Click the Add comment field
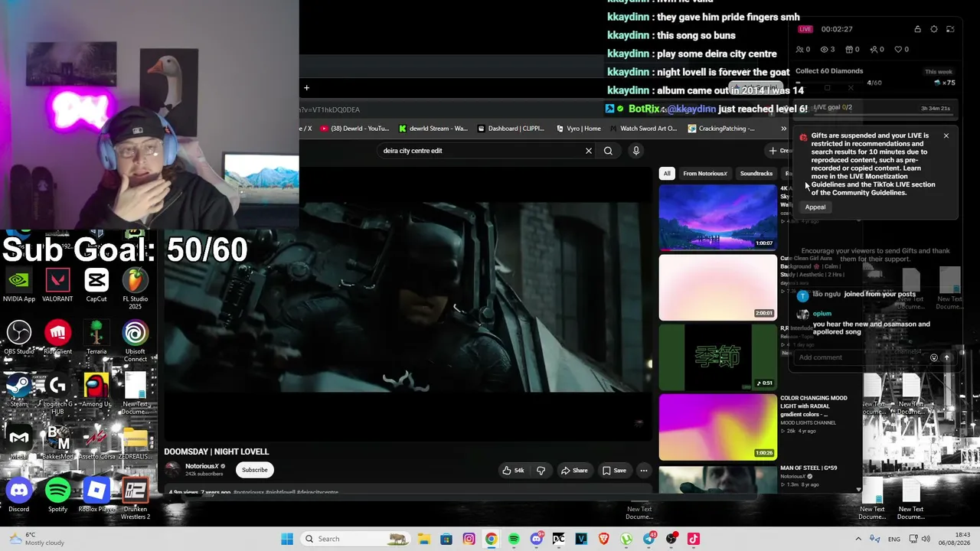Screen dimensions: 980x551 859,357
